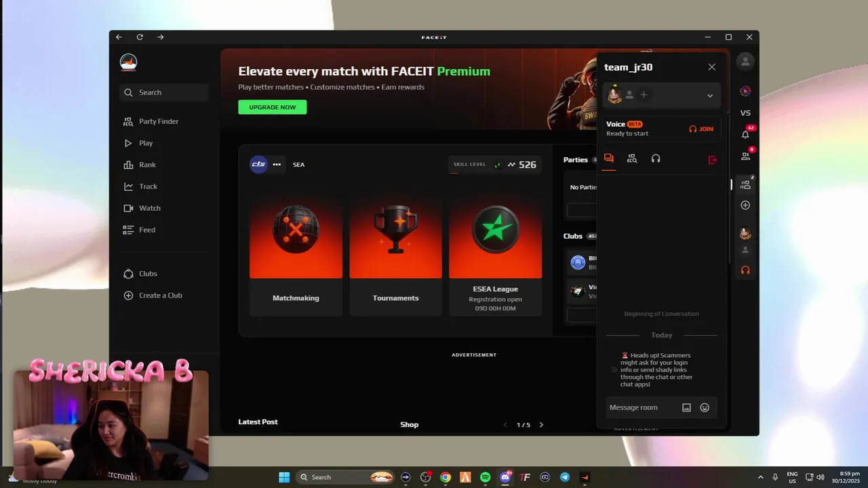Click the FACEIT taskbar icon
This screenshot has height=488, width=868.
pos(585,477)
